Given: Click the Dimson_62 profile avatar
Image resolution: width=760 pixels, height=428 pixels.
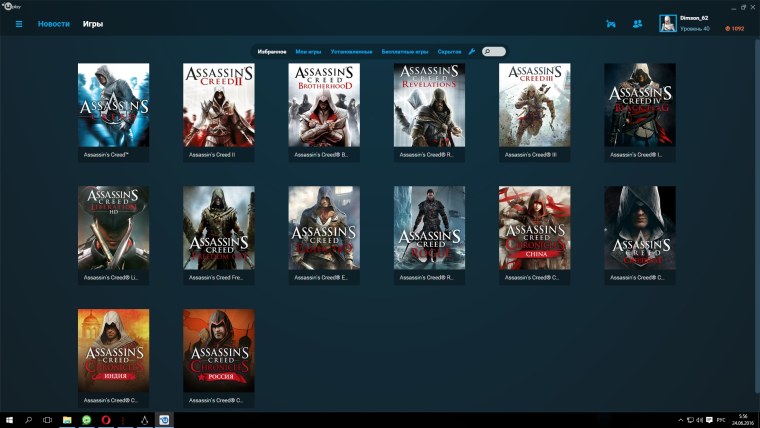Looking at the screenshot, I should click(x=668, y=24).
